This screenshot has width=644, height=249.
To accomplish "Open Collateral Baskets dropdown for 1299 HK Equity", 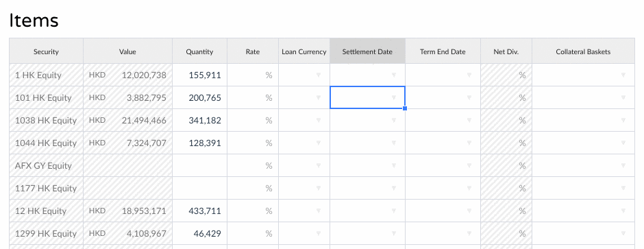I will [x=623, y=233].
